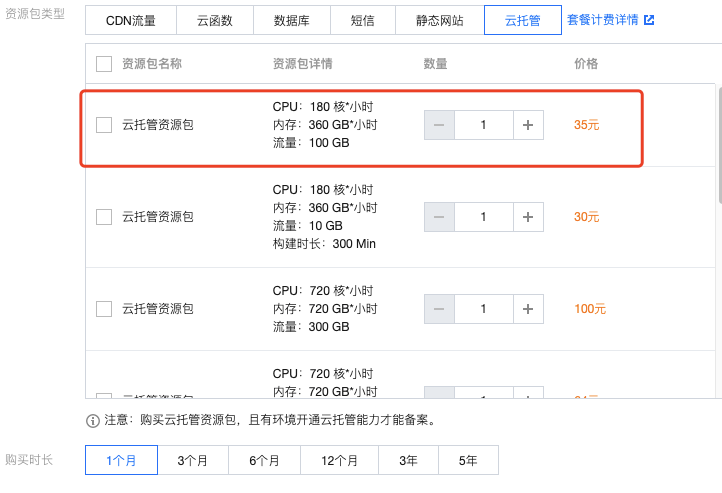Open external link icon beside 套餐计费详情
Screen dimensions: 722x493
click(649, 19)
